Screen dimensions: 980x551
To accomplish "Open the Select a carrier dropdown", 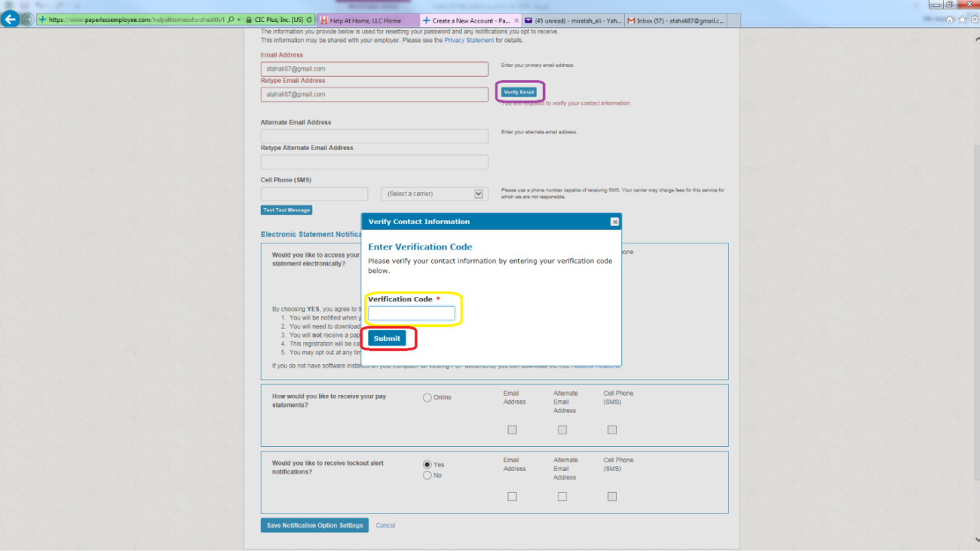I will pyautogui.click(x=434, y=194).
